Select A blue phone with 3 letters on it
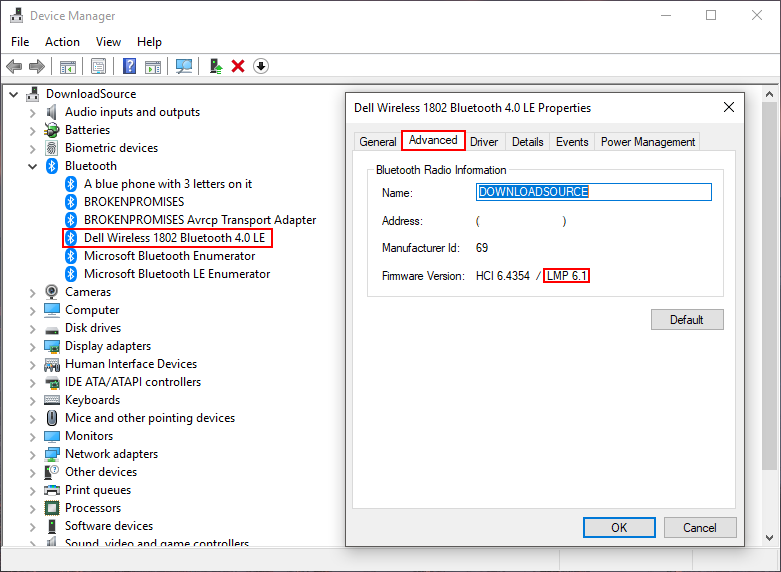 [168, 184]
